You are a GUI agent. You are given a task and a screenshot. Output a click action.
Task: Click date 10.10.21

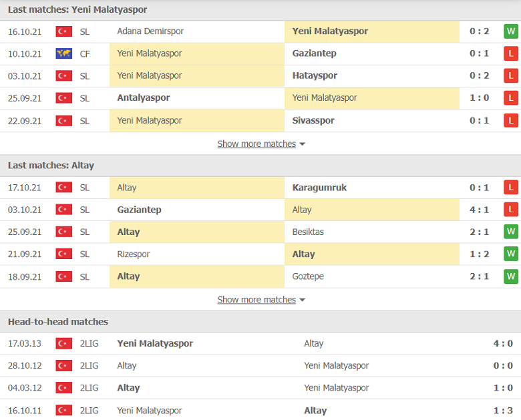[x=25, y=54]
